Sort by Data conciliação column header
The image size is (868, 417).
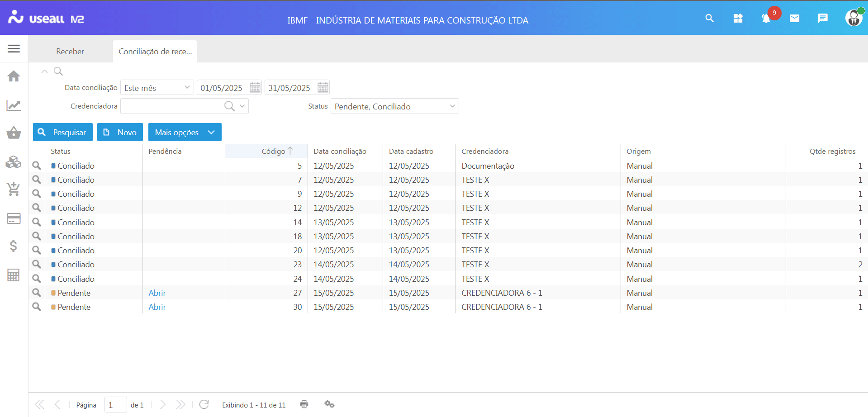[x=345, y=151]
